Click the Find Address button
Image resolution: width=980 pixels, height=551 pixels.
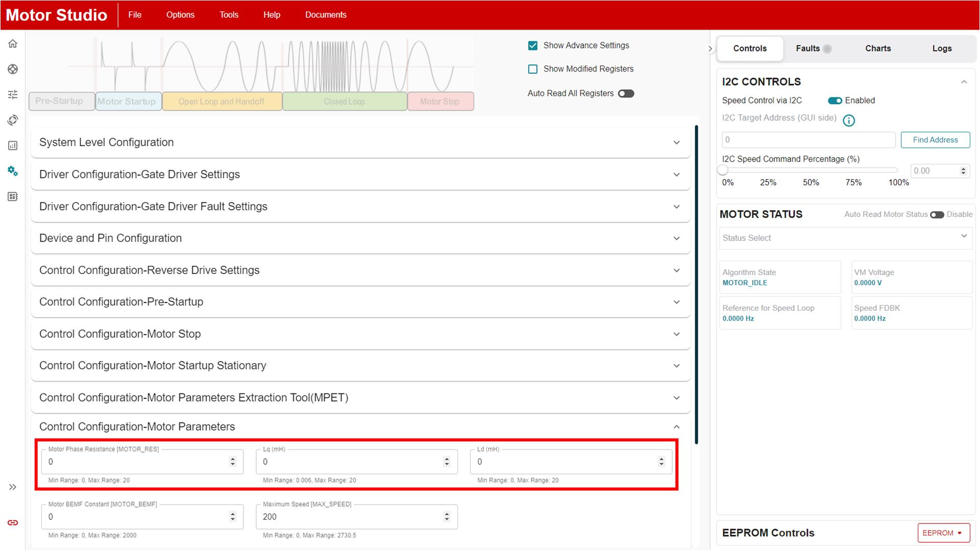tap(935, 140)
